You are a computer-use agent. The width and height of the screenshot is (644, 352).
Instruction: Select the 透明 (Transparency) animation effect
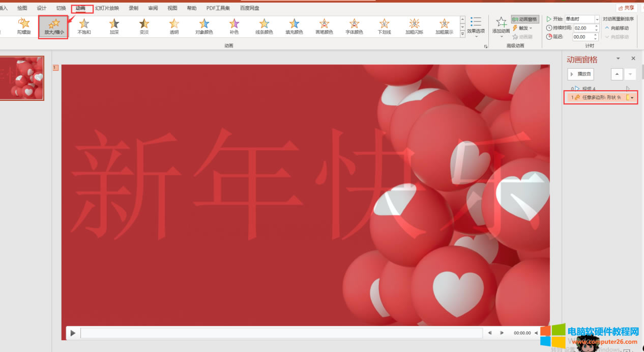[144, 26]
